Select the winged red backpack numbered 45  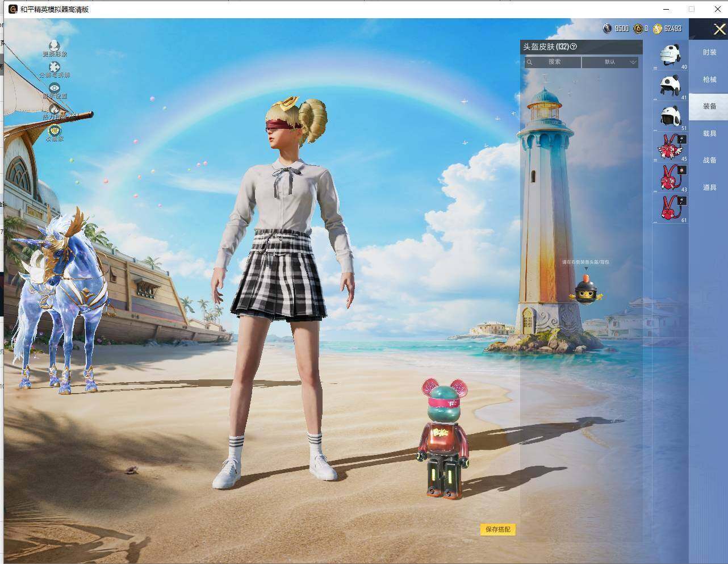[671, 148]
